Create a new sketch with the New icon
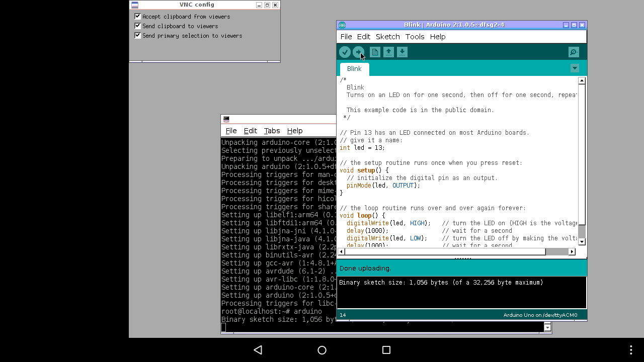This screenshot has width=644, height=362. [375, 52]
